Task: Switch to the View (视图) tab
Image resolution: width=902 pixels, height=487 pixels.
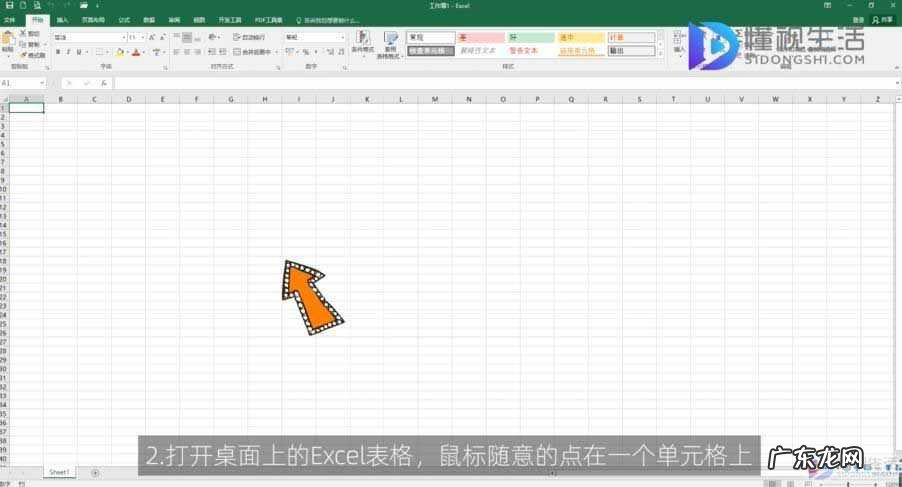Action: [199, 20]
